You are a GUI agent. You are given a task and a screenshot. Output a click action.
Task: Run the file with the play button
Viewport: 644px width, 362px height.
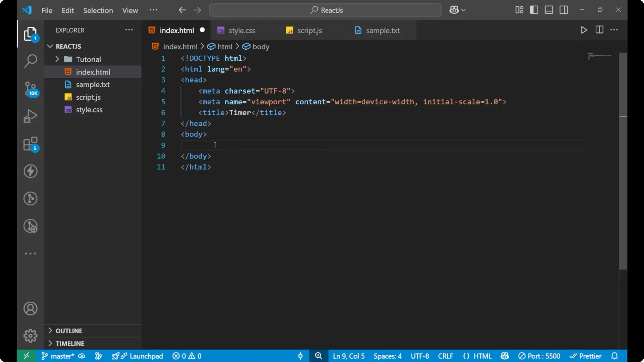584,30
